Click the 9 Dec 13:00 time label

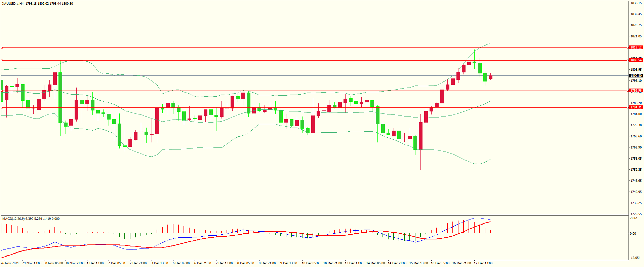(289, 263)
